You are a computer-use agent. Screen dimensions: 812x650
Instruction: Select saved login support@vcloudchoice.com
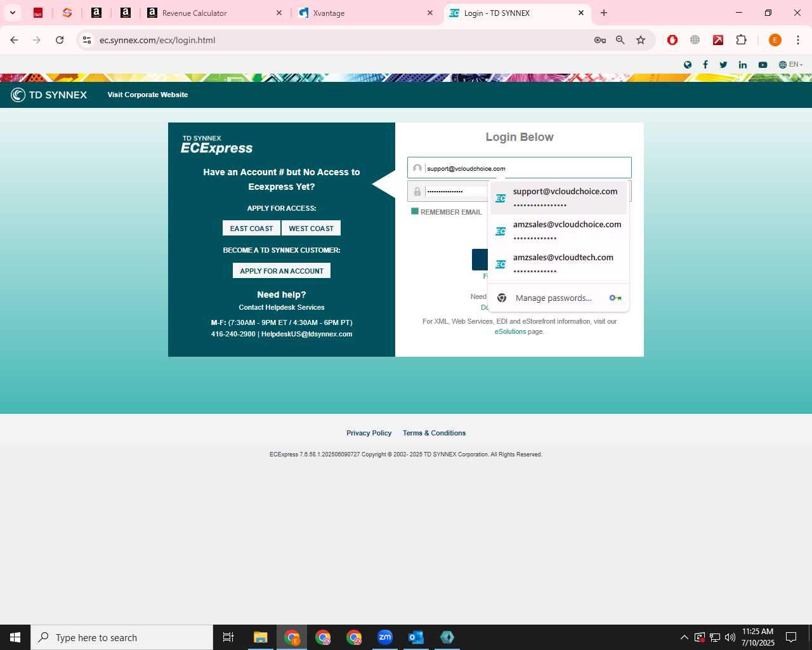click(558, 198)
